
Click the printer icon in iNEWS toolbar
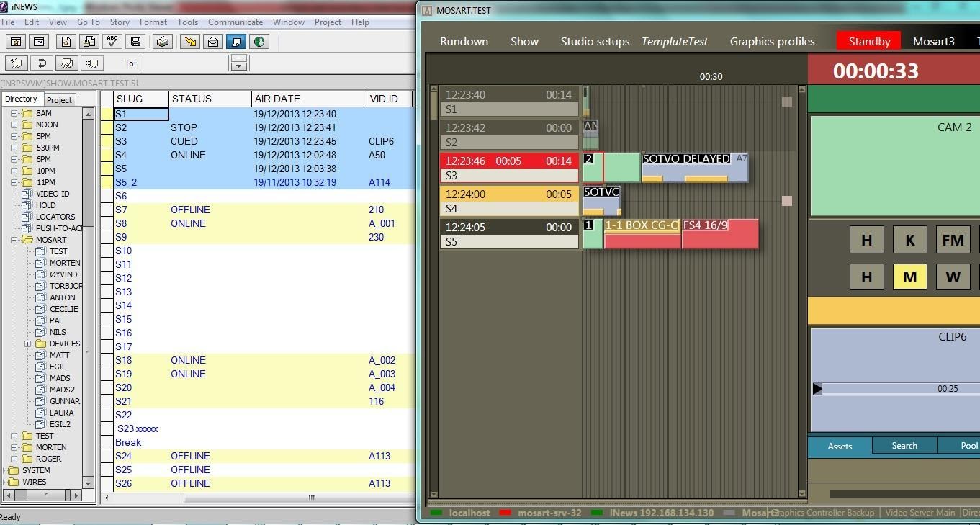coord(163,42)
